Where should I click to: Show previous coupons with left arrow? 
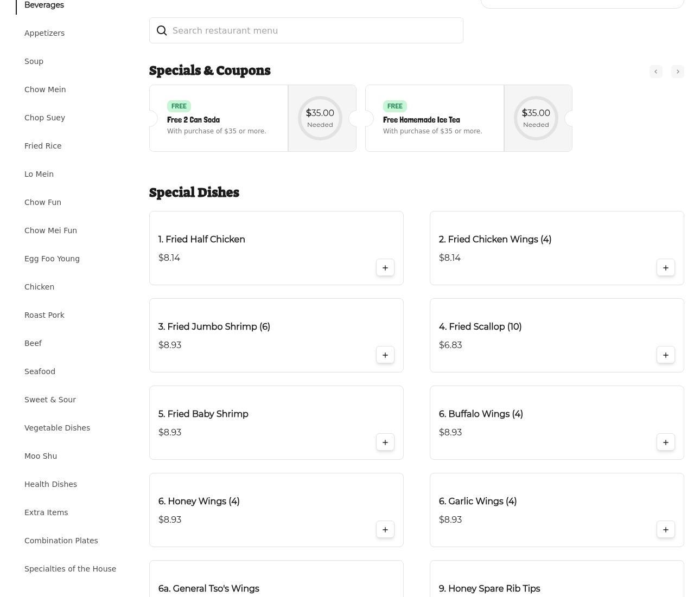point(656,72)
